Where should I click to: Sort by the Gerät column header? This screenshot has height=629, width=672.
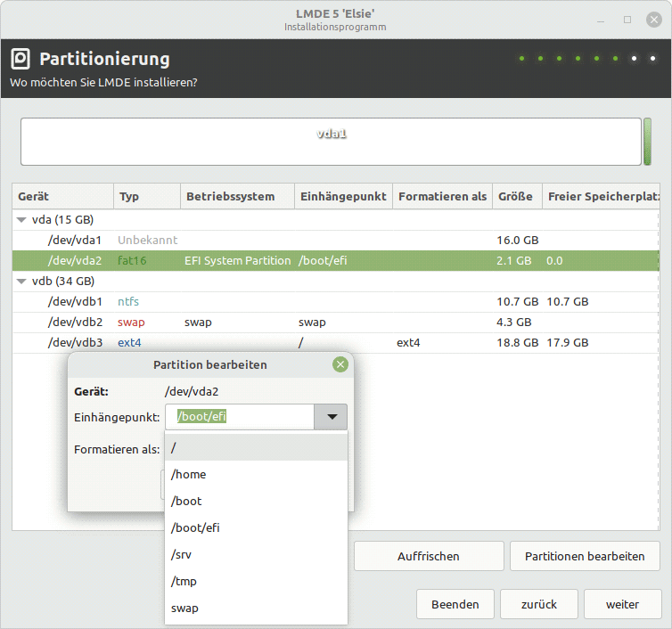[x=63, y=196]
